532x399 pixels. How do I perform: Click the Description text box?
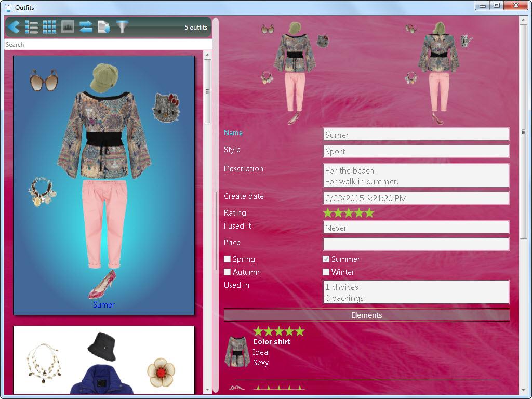pos(416,176)
